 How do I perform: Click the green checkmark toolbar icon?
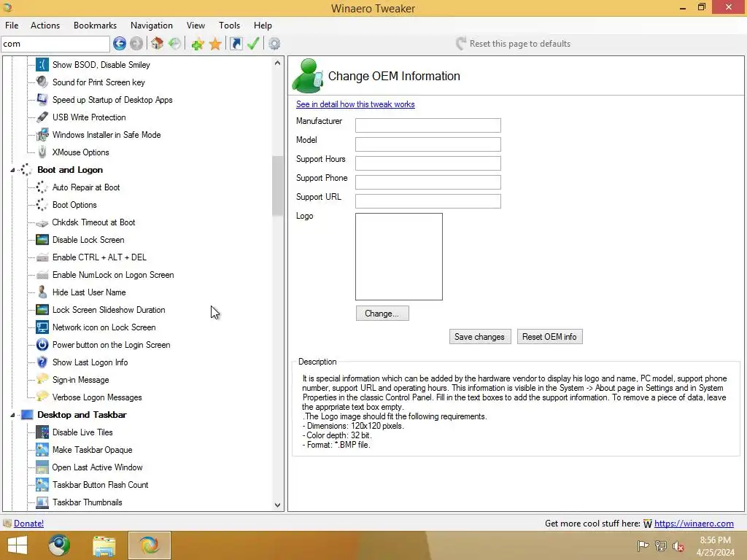[253, 44]
